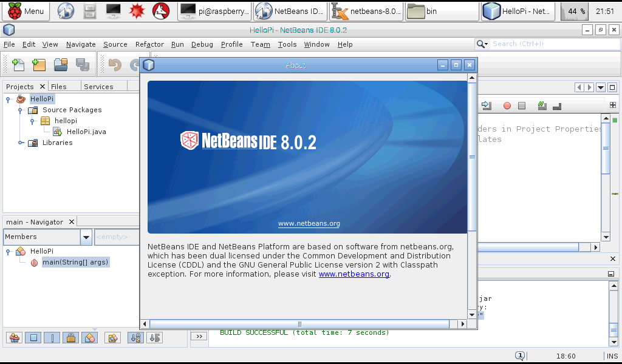Open the Members dropdown in Navigator

coord(86,237)
